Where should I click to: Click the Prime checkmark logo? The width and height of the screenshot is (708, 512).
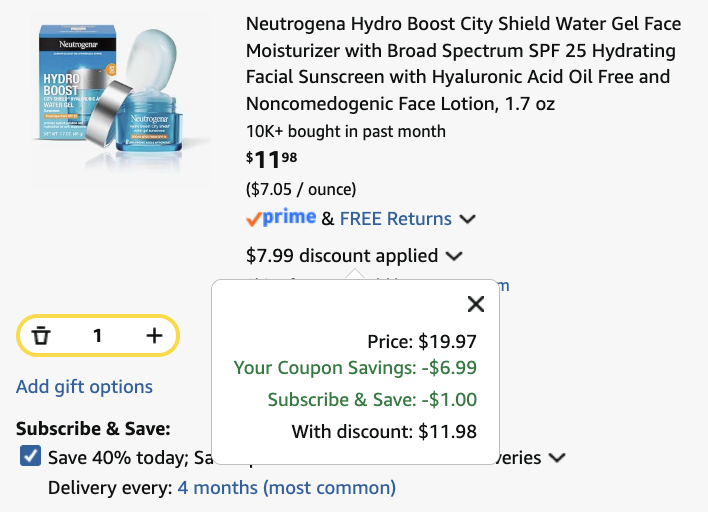(x=281, y=218)
